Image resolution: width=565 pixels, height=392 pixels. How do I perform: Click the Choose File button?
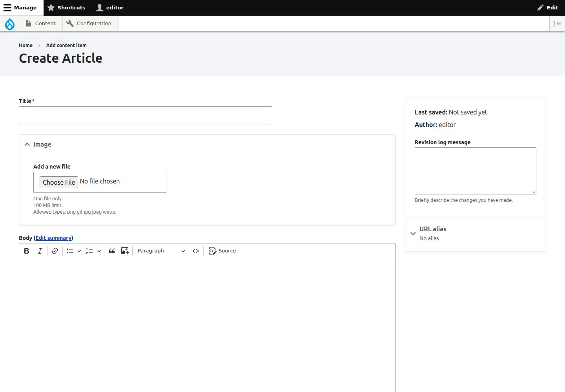coord(59,182)
